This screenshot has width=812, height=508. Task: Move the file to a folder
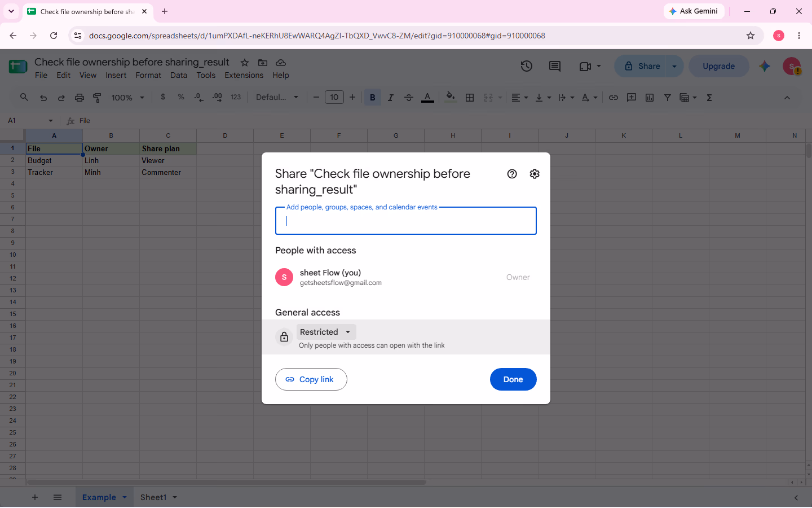tap(263, 63)
